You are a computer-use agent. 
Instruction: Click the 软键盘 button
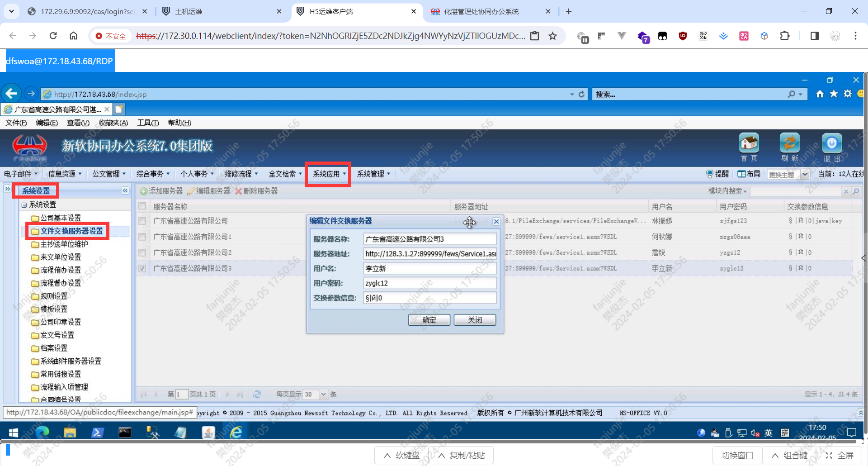coord(401,455)
